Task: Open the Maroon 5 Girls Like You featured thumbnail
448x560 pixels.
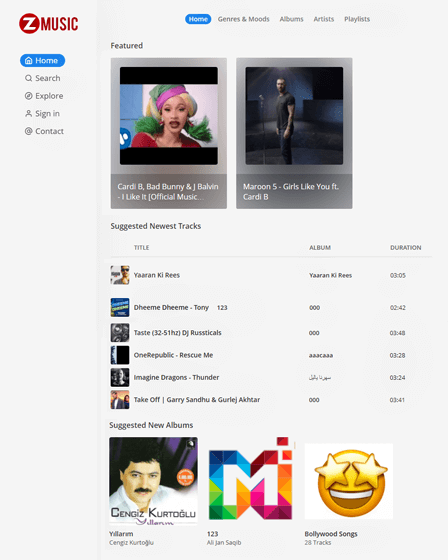Action: 294,116
